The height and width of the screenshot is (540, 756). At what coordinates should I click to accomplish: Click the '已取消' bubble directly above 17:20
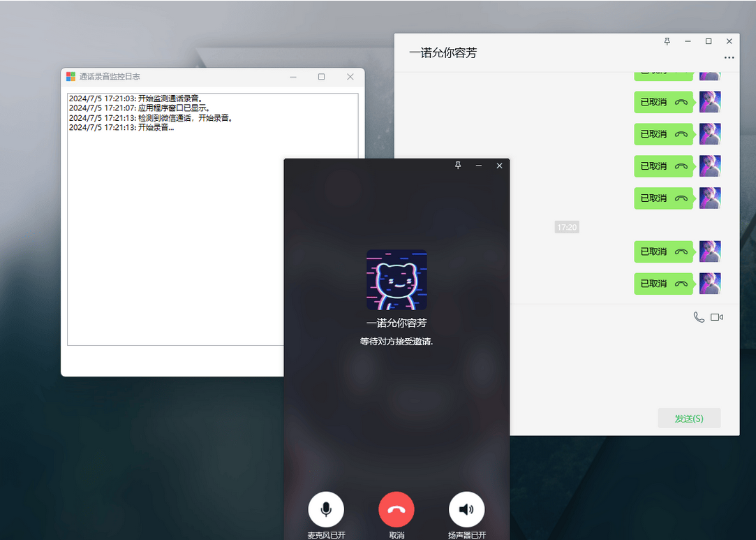click(x=663, y=198)
